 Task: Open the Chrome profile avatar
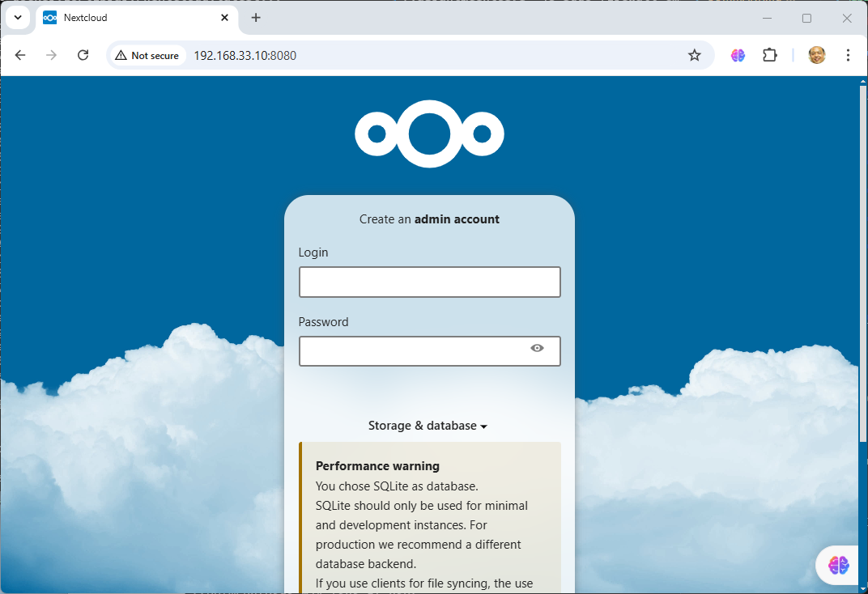pyautogui.click(x=817, y=55)
